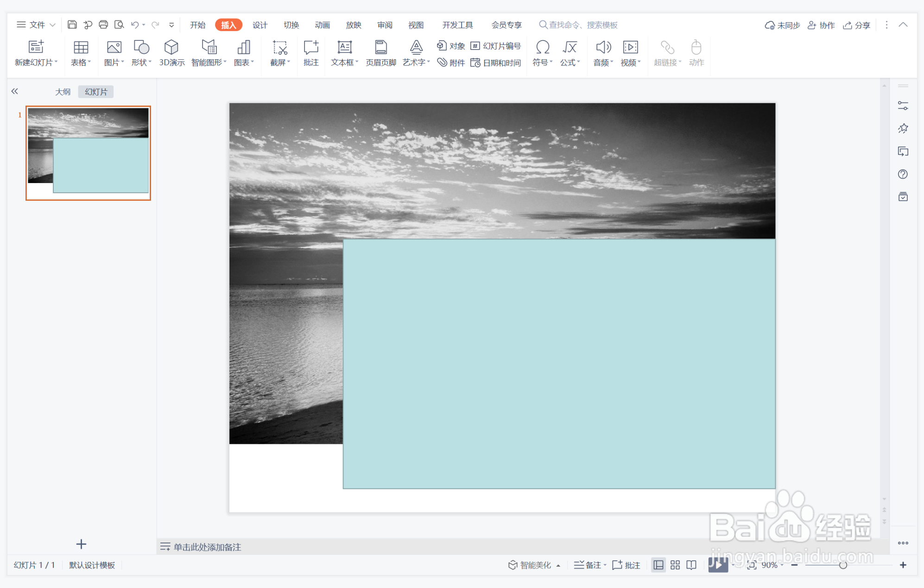Switch to reading view mode
Viewport: 924px width, 588px height.
click(x=691, y=565)
